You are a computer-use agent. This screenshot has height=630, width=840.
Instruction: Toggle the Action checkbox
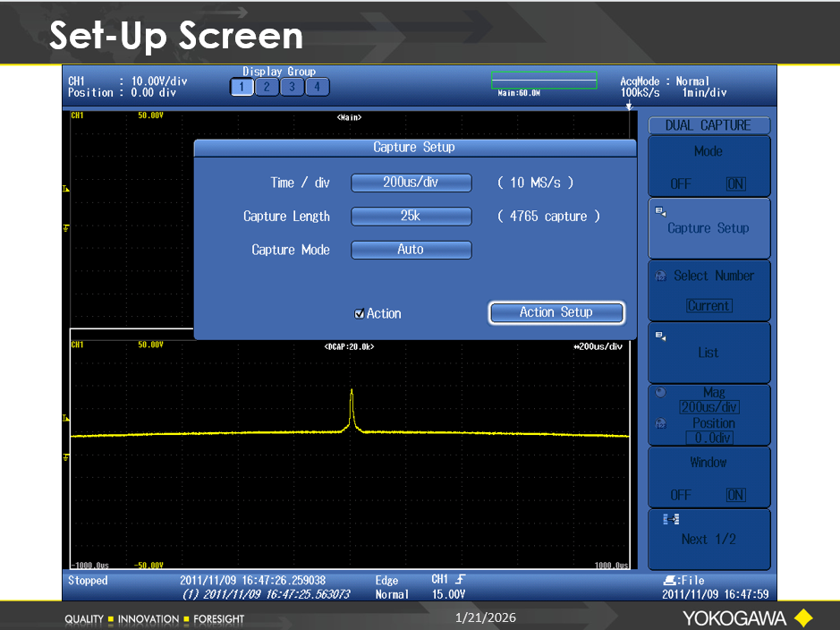pos(360,314)
